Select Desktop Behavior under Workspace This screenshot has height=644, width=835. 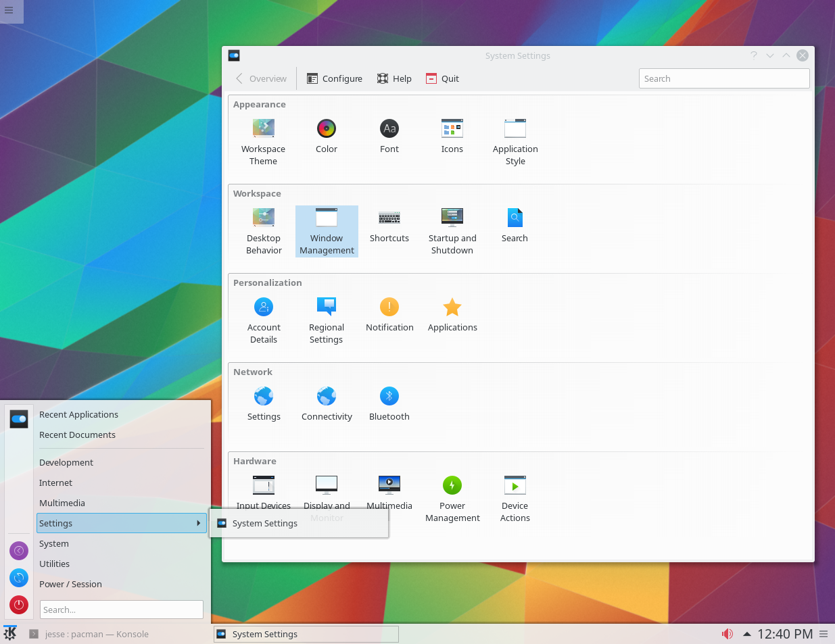click(263, 224)
